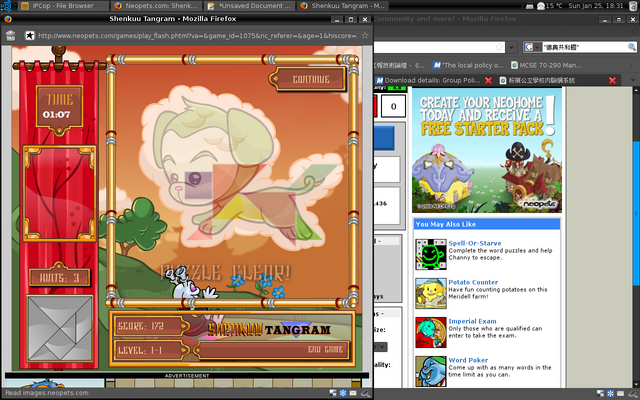Click the CONTINUE button in the game
This screenshot has width=640, height=400.
[x=309, y=79]
